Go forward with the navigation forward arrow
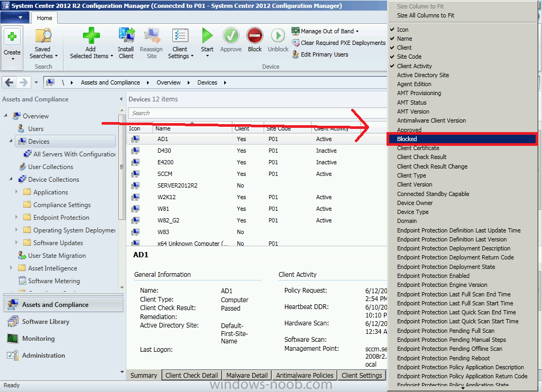This screenshot has height=392, width=542. (23, 82)
